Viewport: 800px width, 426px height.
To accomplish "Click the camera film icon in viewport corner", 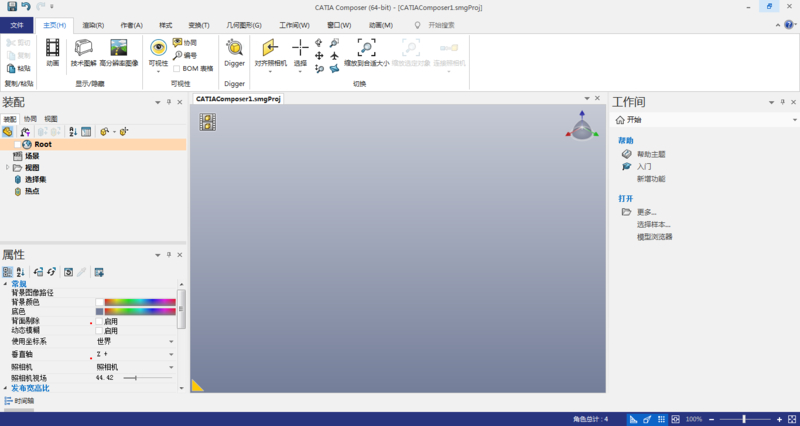I will [x=208, y=122].
